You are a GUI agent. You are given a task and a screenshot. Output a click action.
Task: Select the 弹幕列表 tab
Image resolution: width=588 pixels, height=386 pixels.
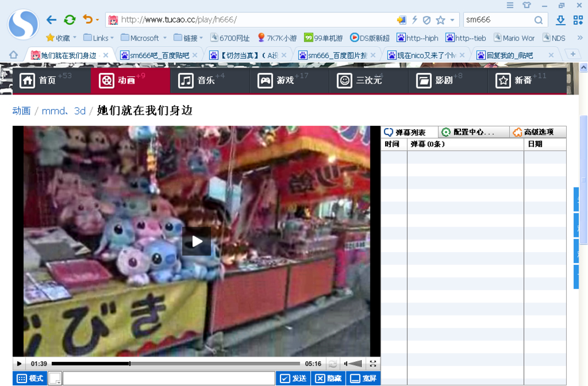tap(409, 132)
